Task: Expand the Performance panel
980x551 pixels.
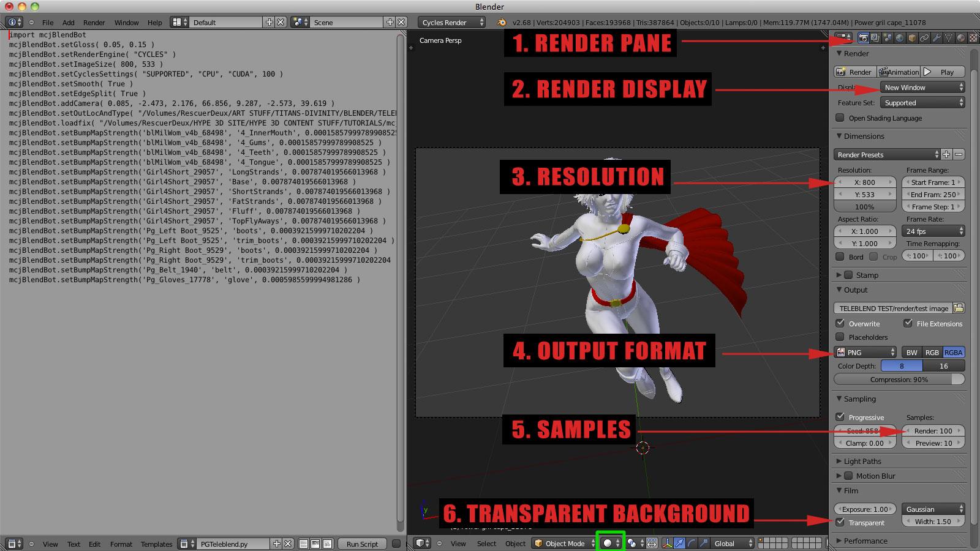Action: 862,541
